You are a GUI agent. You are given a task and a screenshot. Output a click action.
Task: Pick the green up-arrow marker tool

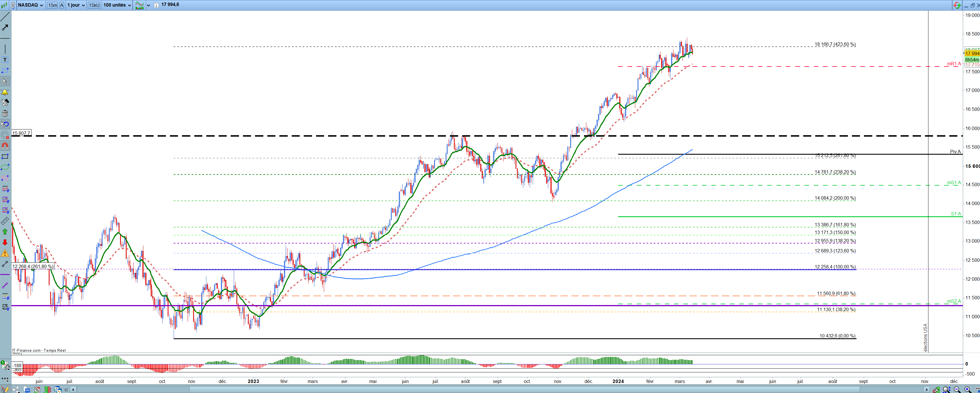pyautogui.click(x=5, y=231)
